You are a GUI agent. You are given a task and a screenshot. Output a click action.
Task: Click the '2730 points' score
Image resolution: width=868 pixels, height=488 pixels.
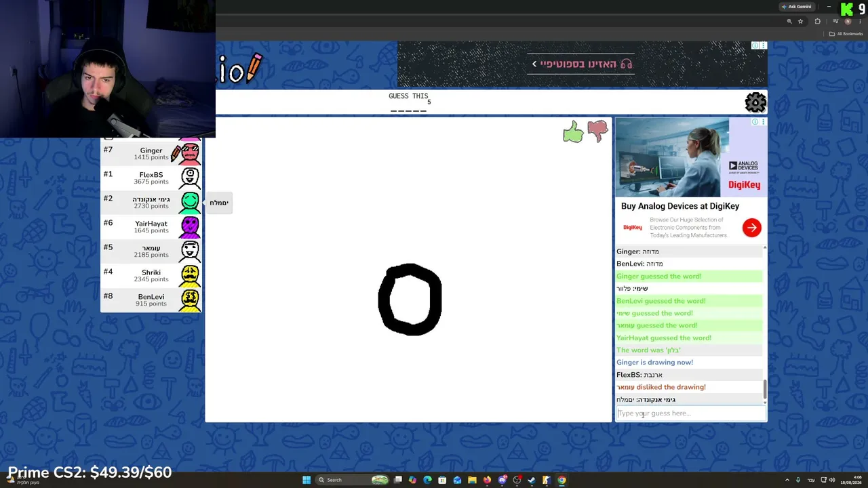tap(151, 206)
